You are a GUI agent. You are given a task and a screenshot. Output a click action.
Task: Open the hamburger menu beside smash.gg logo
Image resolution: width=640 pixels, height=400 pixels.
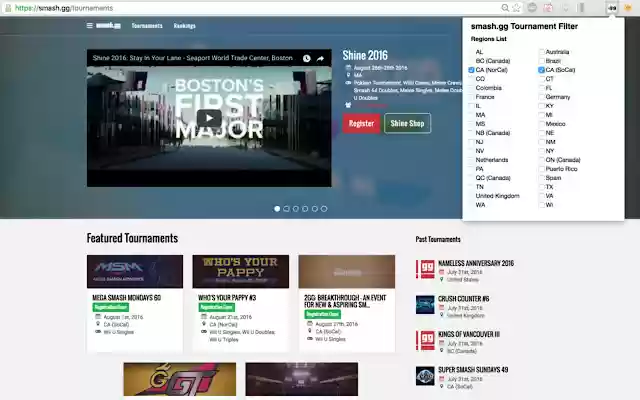click(89, 25)
